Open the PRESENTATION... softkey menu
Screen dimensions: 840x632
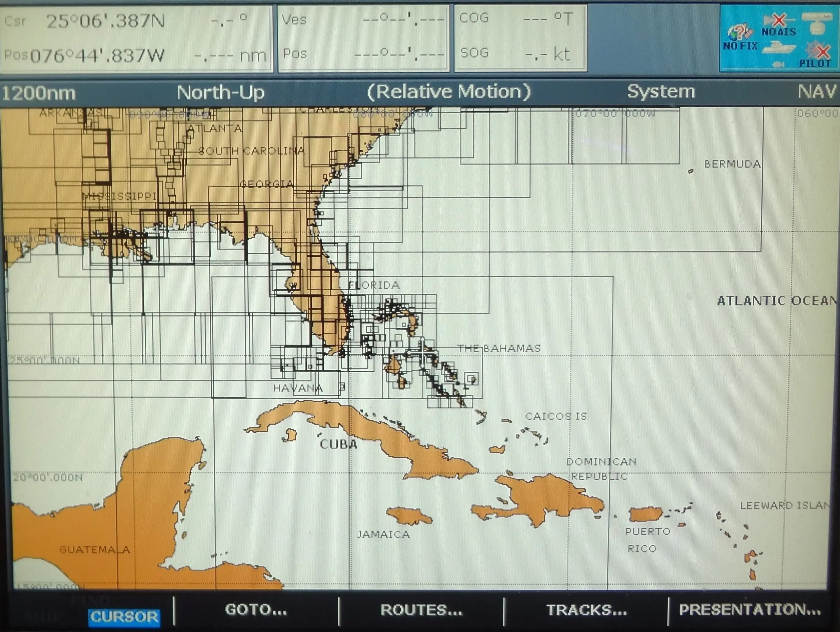tap(750, 610)
